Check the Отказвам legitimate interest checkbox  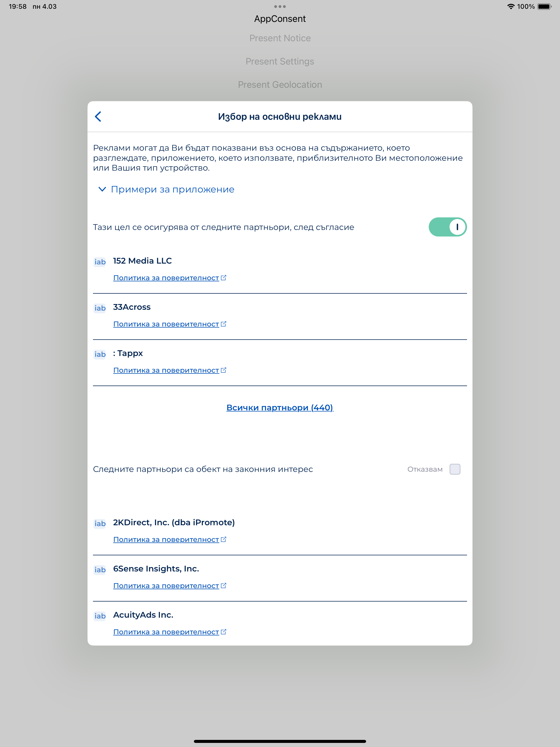(455, 469)
